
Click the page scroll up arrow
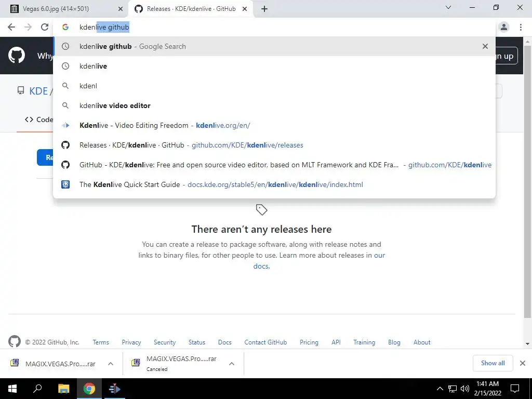click(528, 42)
